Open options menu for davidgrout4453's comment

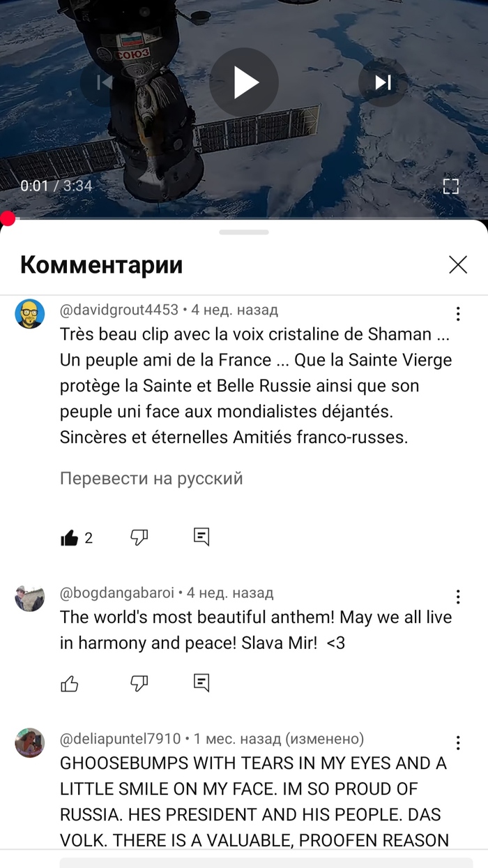pyautogui.click(x=458, y=314)
